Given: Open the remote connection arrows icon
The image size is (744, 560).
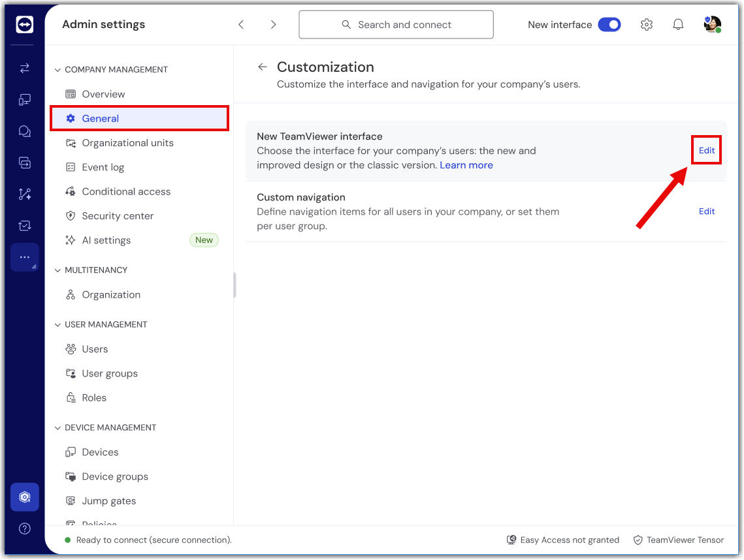Looking at the screenshot, I should coord(25,68).
